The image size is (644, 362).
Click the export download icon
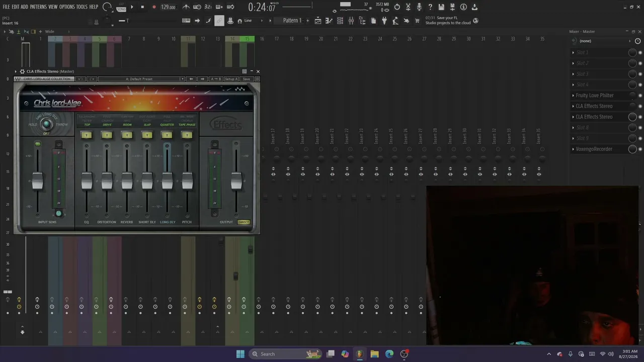point(474,7)
